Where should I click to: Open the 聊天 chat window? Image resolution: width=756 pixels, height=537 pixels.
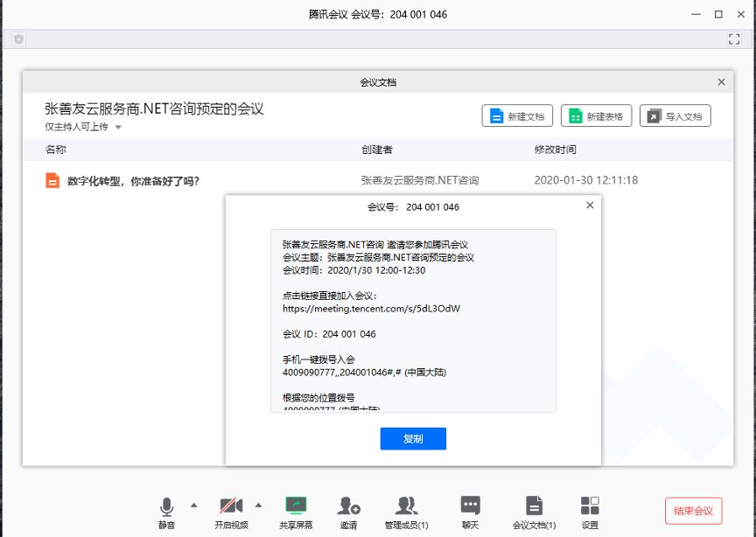[470, 513]
